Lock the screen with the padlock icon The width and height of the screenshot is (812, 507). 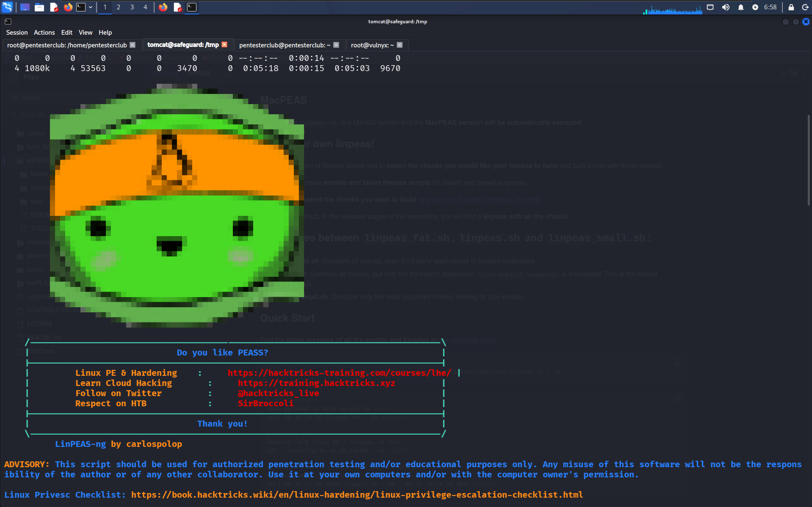791,7
